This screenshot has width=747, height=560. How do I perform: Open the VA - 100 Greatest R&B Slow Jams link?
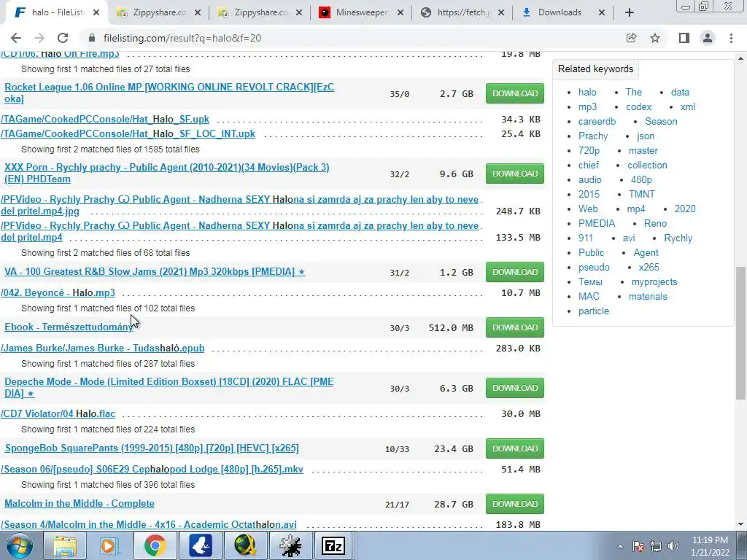pyautogui.click(x=155, y=272)
